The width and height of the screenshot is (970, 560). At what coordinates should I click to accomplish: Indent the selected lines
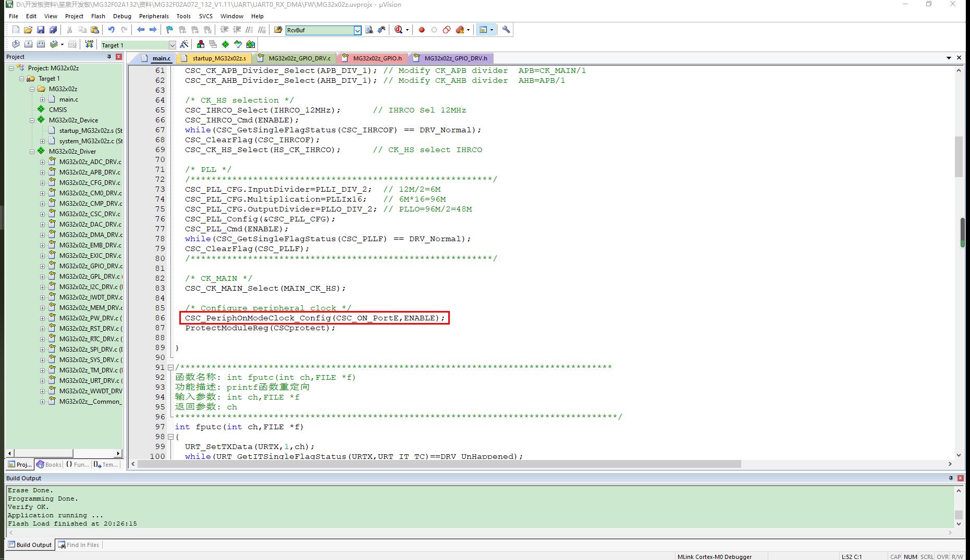224,30
